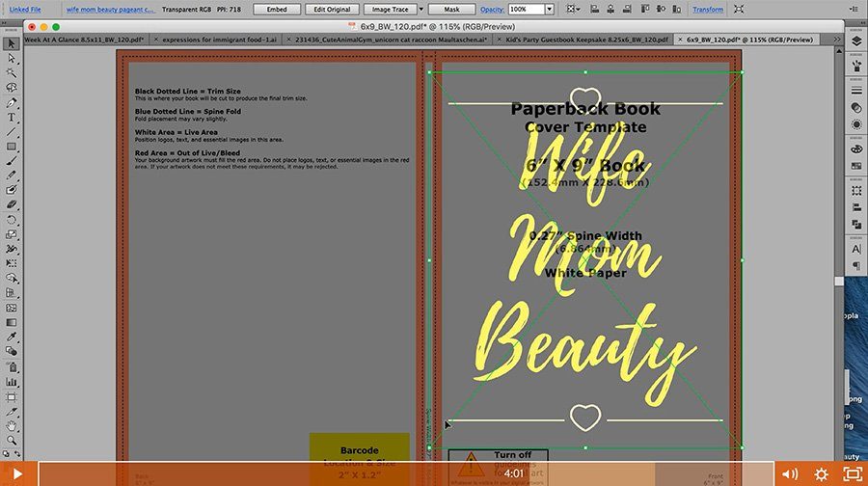Select the Artboard tool

click(x=11, y=397)
